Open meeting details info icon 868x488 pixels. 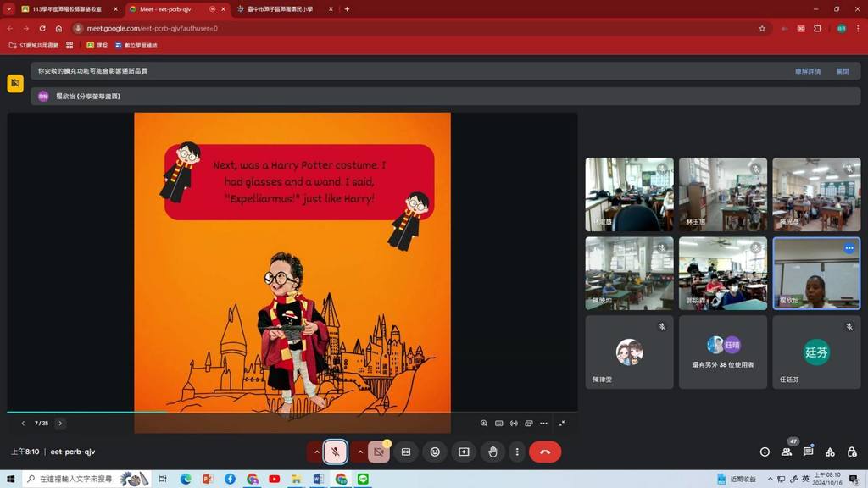(765, 452)
